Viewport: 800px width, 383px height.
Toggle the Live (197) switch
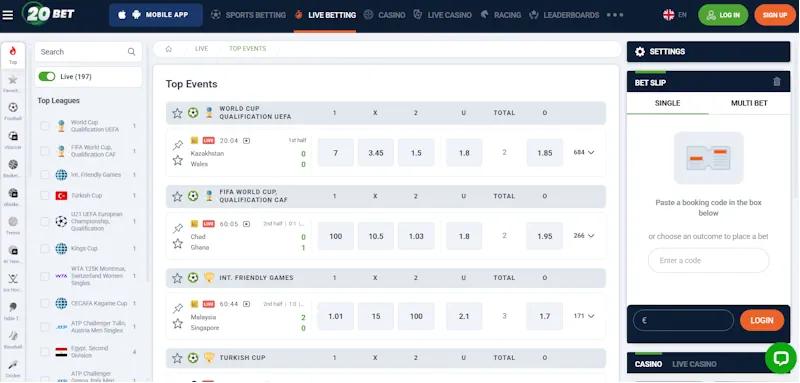(47, 76)
